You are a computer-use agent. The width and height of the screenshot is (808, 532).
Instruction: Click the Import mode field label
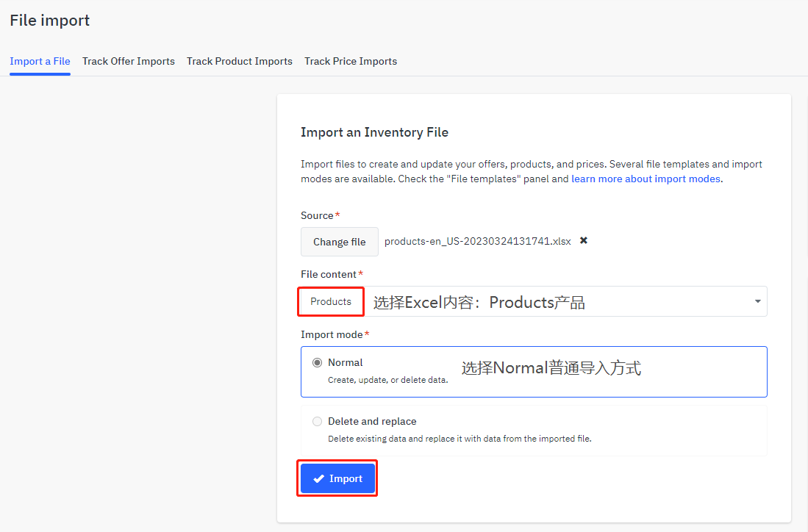pos(332,334)
